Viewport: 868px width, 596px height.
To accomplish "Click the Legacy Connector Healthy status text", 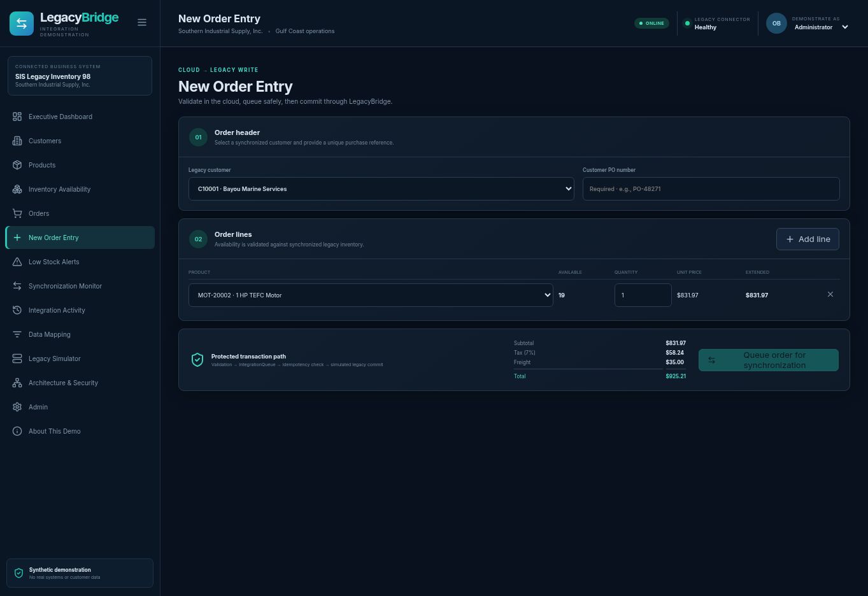I will coord(706,27).
